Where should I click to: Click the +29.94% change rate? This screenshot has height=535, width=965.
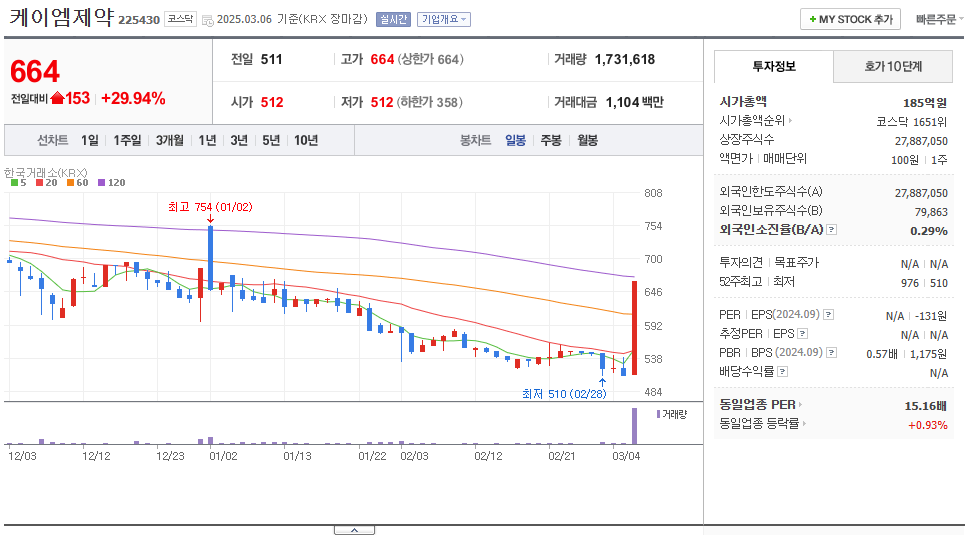pos(133,99)
